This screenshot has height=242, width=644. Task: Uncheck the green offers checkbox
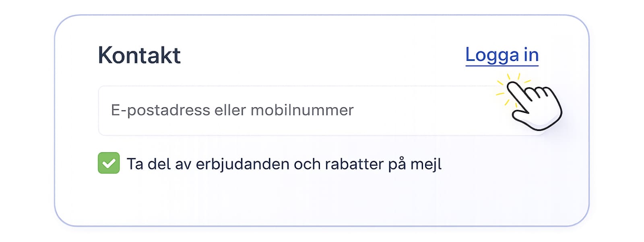click(109, 163)
